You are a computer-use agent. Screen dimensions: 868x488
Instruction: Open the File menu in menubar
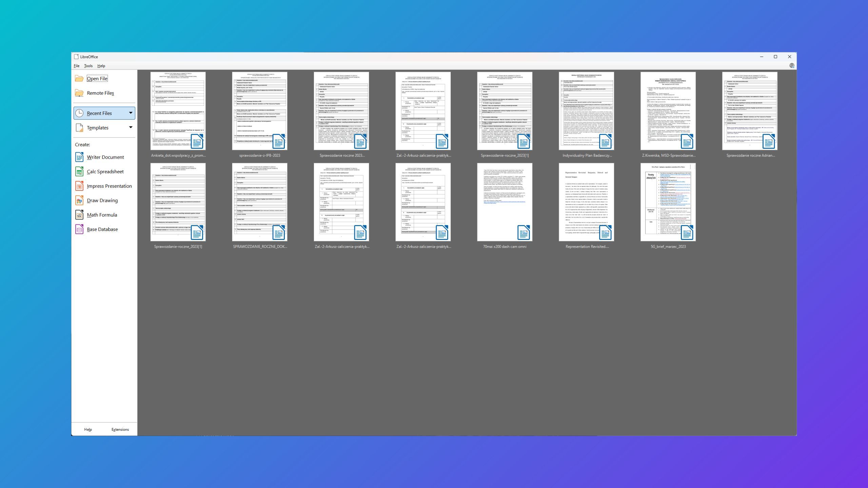pos(76,65)
